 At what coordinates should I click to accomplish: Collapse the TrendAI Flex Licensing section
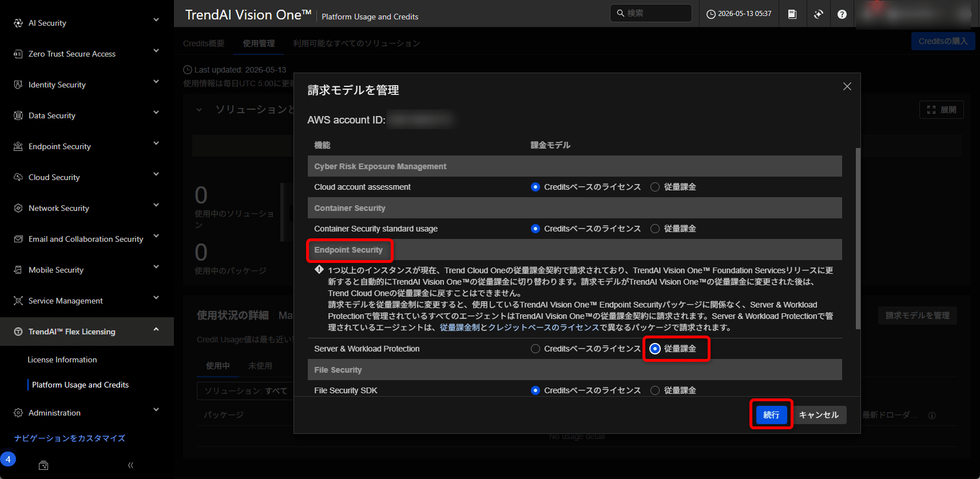point(156,329)
